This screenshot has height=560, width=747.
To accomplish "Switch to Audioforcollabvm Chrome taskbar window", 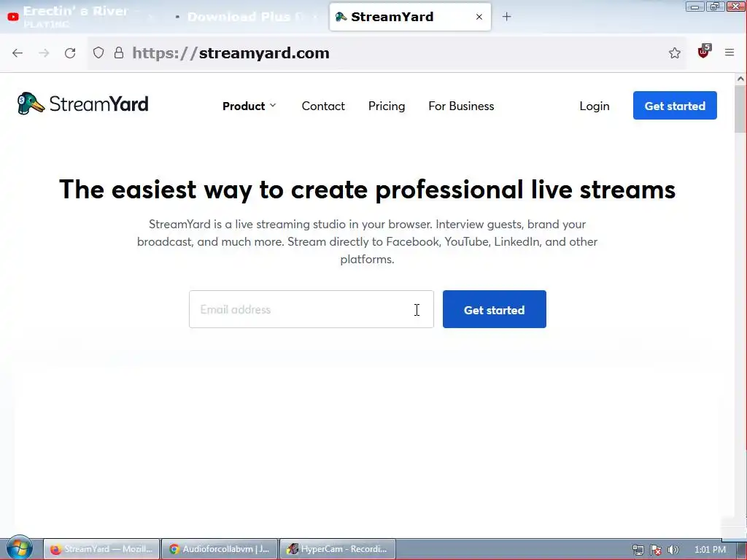I will click(x=219, y=549).
